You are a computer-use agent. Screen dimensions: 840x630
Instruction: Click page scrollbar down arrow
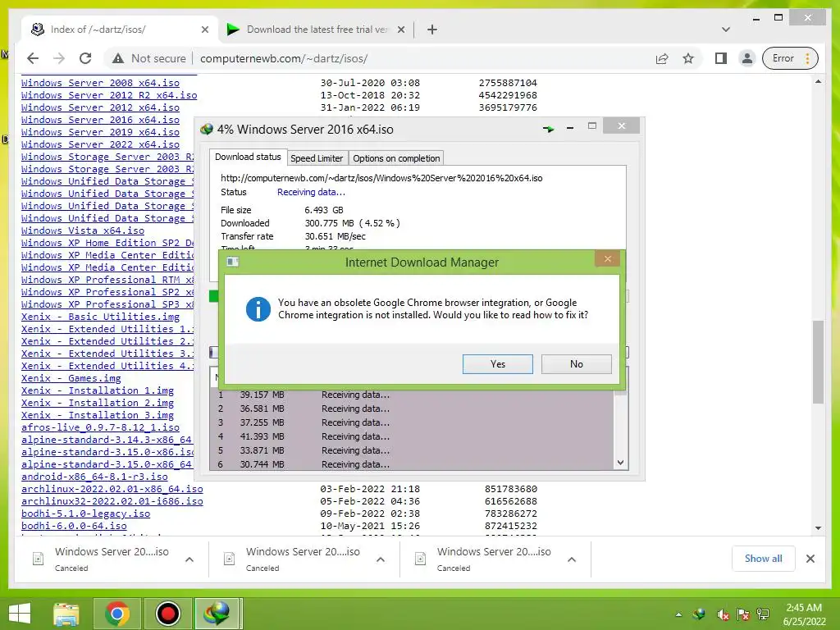818,527
